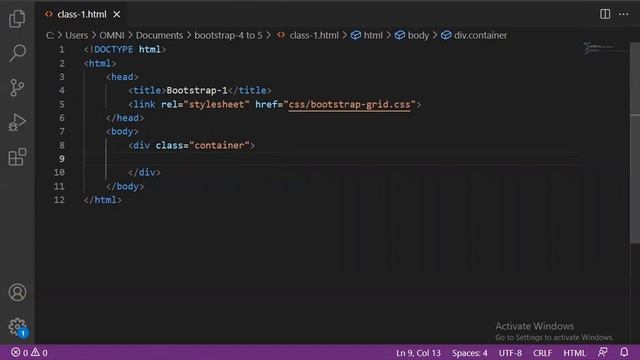640x360 pixels.
Task: Click the opening html tag on line 2
Action: coord(100,64)
